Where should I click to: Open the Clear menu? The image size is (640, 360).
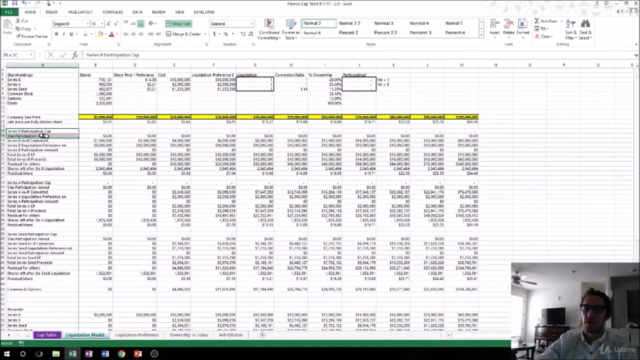point(544,36)
